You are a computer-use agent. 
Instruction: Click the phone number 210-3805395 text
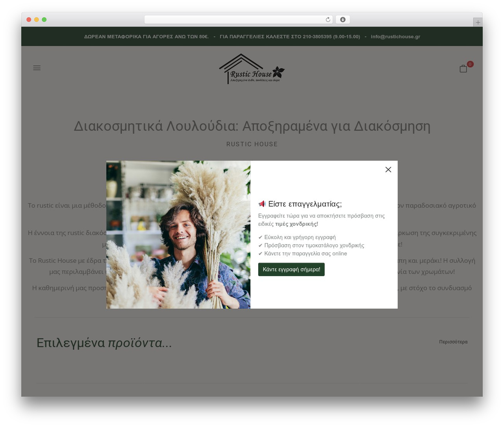(317, 37)
